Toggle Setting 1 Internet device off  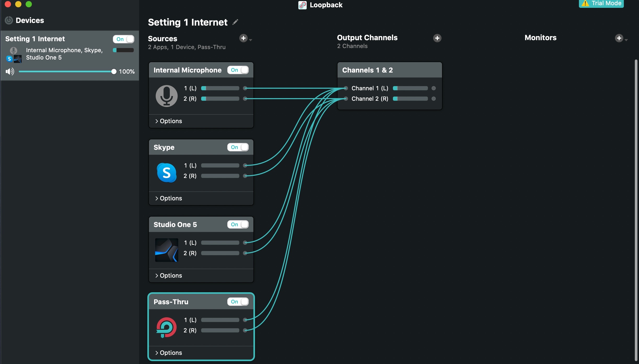(123, 39)
